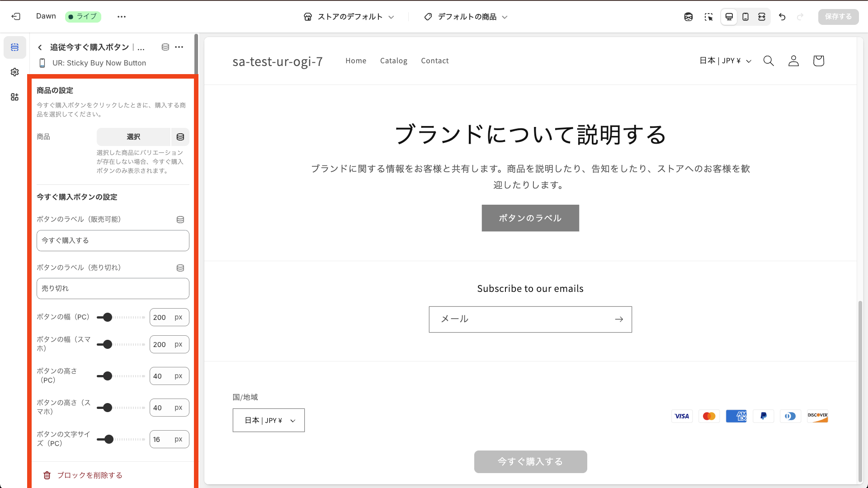Open the ストアのデフォルト dropdown
868x488 pixels.
[350, 17]
